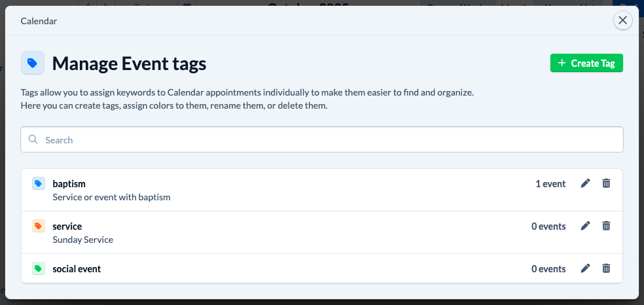Click the blue baptism tag color icon

coord(39,184)
